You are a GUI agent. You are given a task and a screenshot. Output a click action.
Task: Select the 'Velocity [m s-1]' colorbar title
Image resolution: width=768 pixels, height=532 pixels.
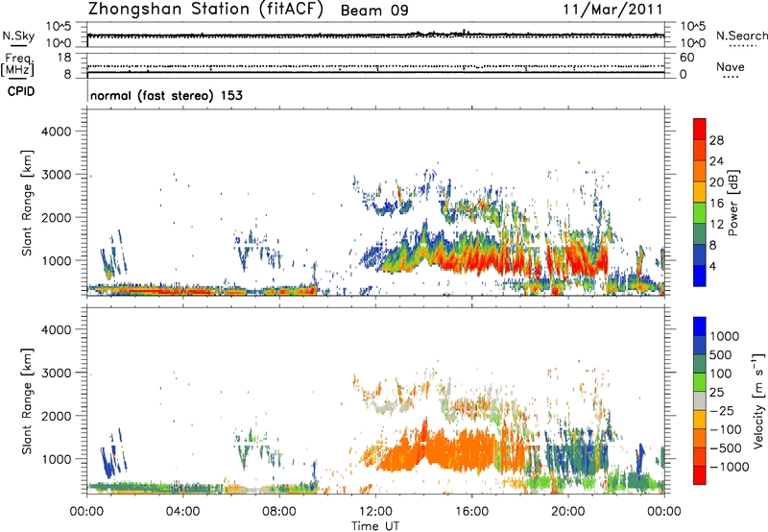coord(758,400)
